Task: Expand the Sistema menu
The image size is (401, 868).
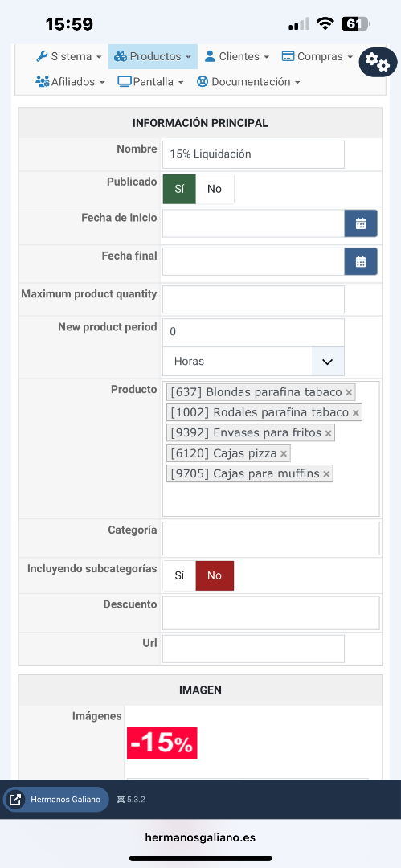Action: click(68, 56)
